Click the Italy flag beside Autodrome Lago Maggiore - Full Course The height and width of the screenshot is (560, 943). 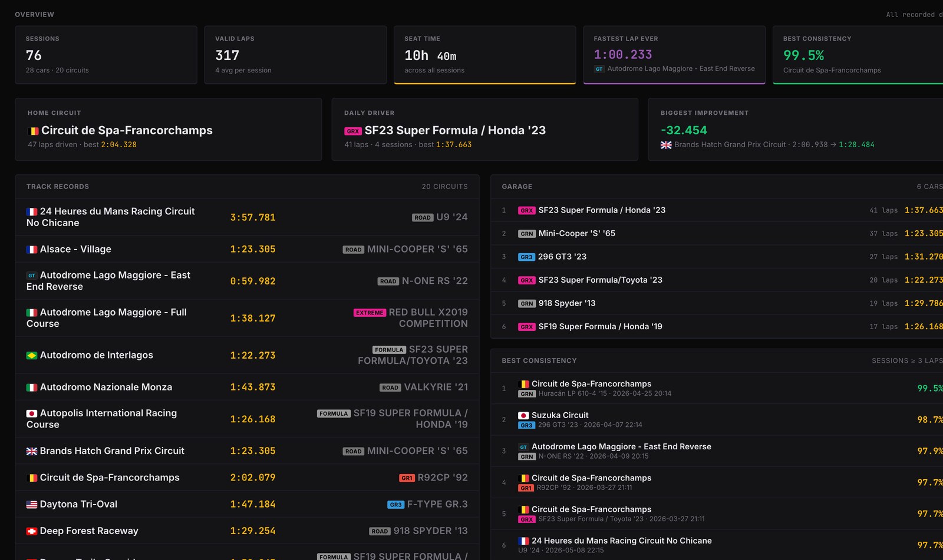(32, 313)
